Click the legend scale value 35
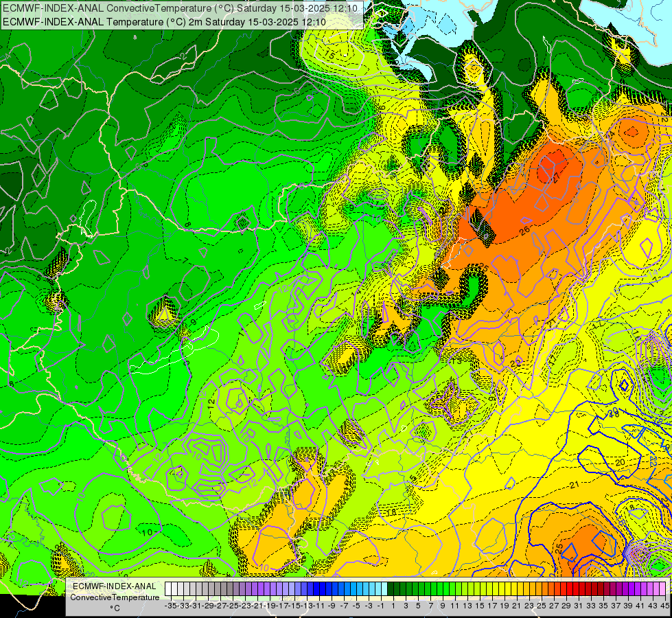The image size is (672, 618). 603,606
